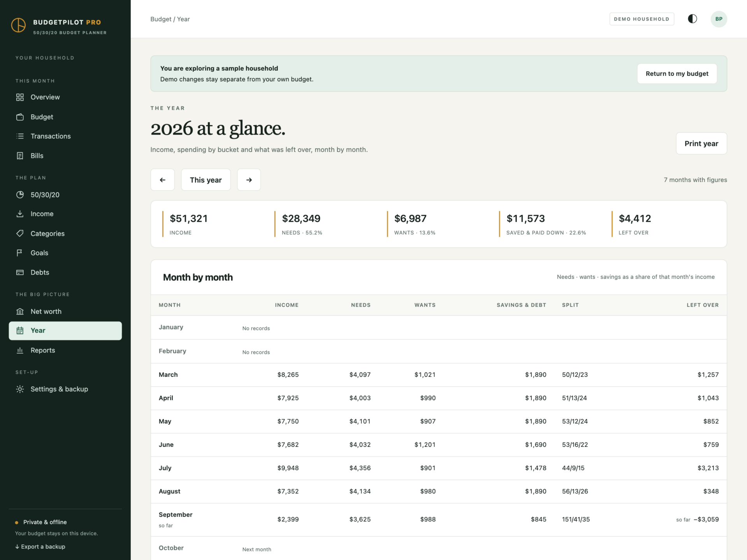The width and height of the screenshot is (747, 560).
Task: Click April needs value $4,003
Action: (x=360, y=398)
